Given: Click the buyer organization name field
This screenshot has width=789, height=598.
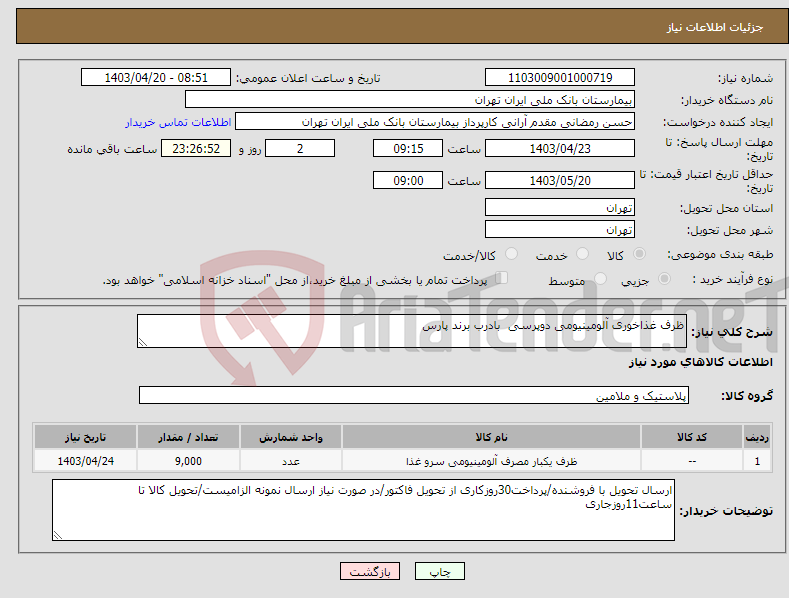Looking at the screenshot, I should (x=410, y=100).
